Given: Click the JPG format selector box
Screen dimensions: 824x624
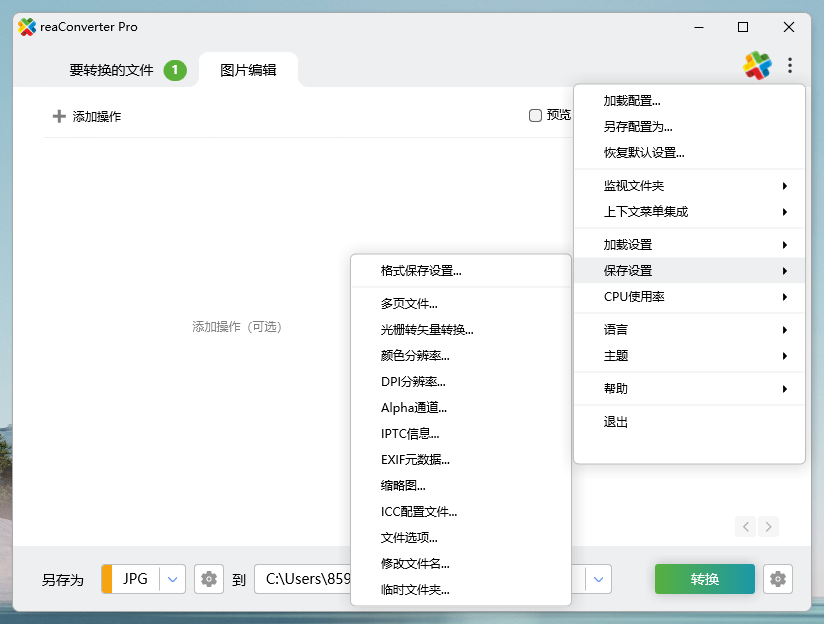Looking at the screenshot, I should click(x=143, y=579).
